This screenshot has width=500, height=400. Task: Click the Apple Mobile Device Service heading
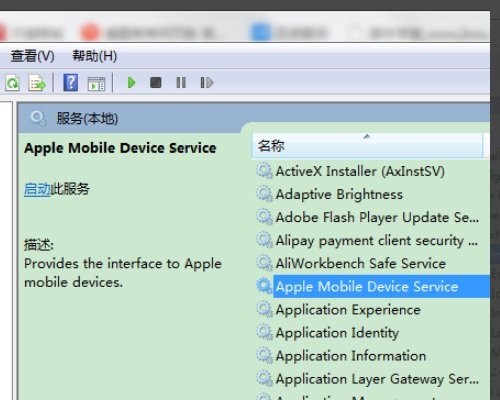tap(120, 148)
